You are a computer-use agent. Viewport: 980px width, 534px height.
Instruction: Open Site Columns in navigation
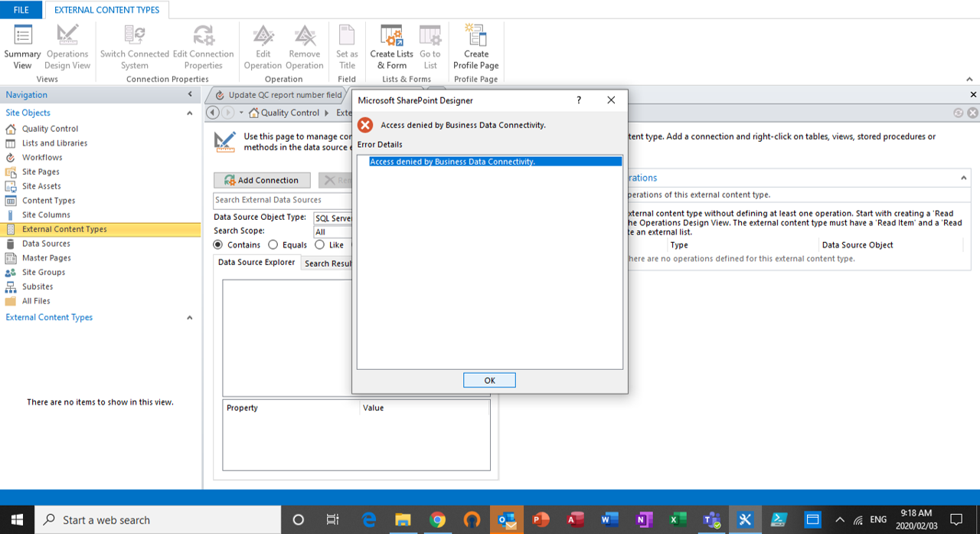[46, 215]
